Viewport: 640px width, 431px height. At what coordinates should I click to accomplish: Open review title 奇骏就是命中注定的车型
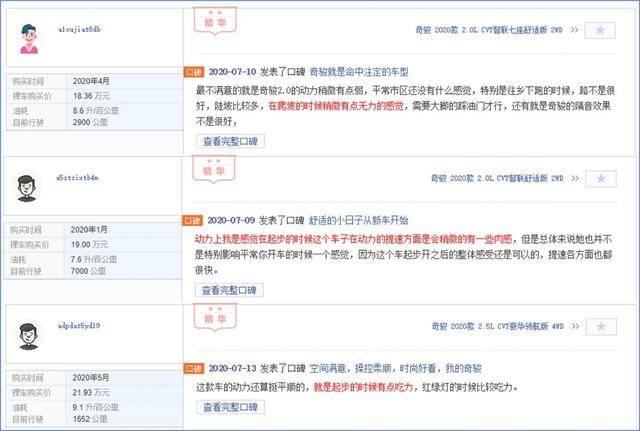(359, 72)
